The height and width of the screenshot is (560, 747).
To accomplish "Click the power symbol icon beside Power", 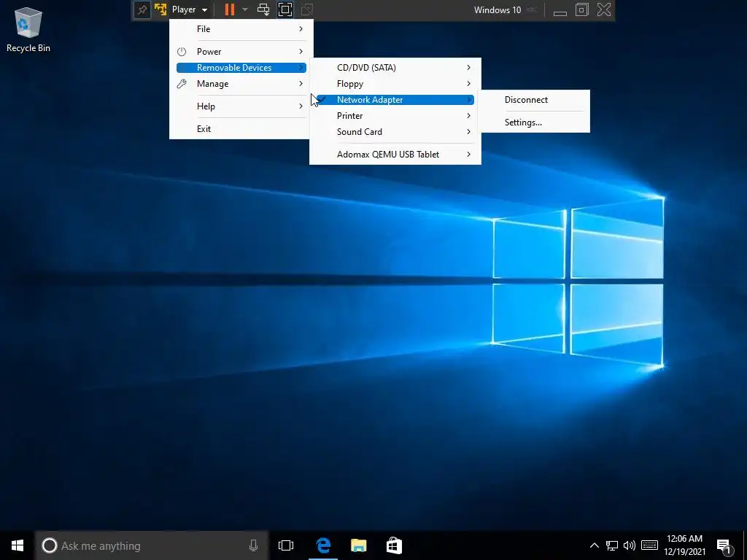I will [x=182, y=52].
